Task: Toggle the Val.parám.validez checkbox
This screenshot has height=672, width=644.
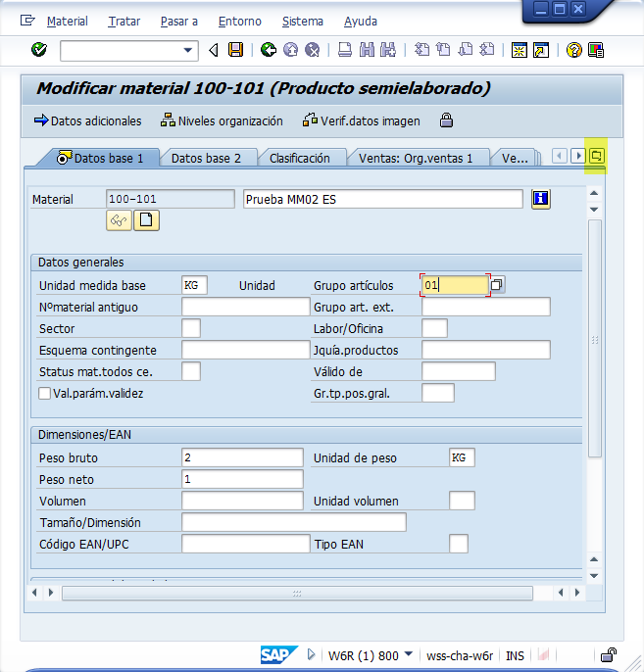Action: pos(44,394)
